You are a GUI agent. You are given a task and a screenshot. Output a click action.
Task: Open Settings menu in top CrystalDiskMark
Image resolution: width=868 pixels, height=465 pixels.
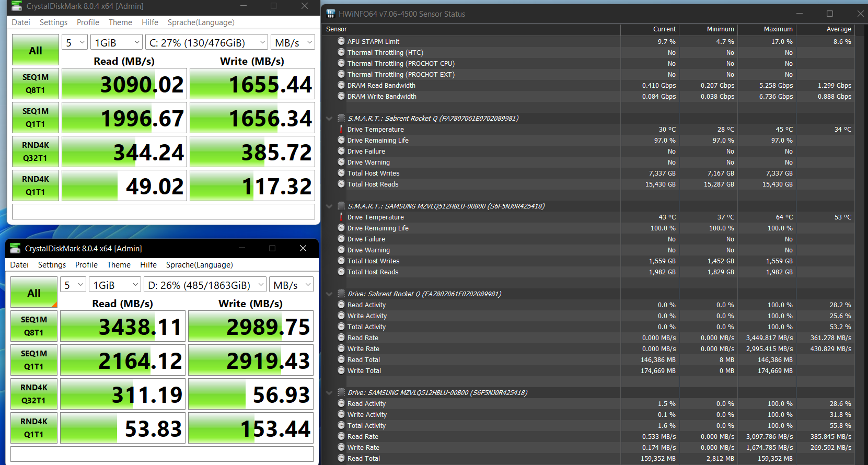[53, 22]
